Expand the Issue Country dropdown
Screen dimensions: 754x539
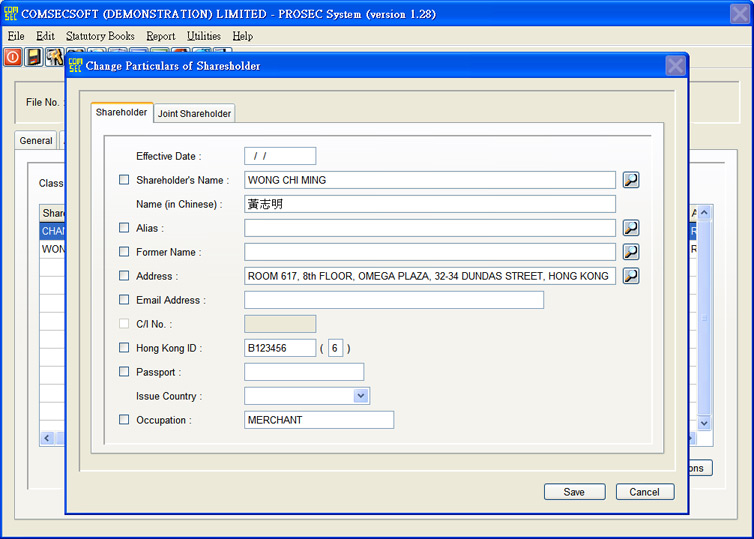[361, 396]
